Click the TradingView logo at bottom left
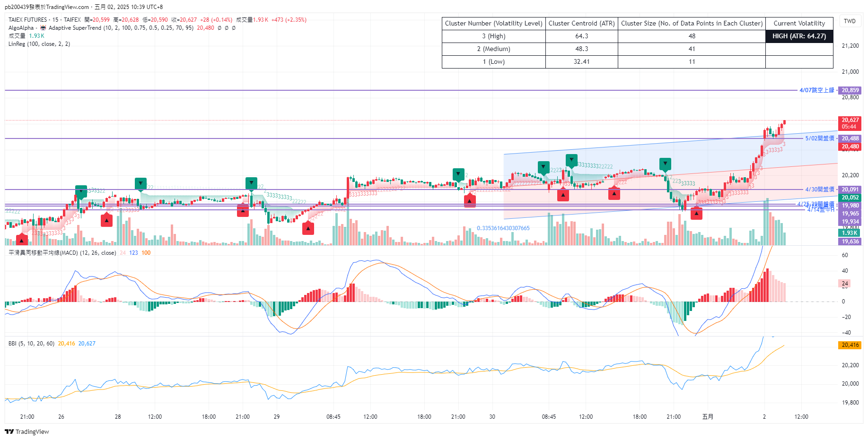The width and height of the screenshot is (868, 440). point(26,431)
